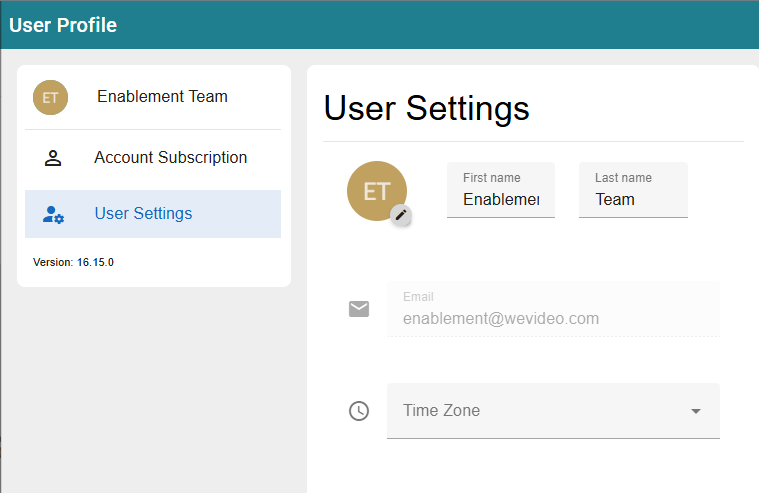759x493 pixels.
Task: Select the User Settings menu item
Action: (153, 214)
